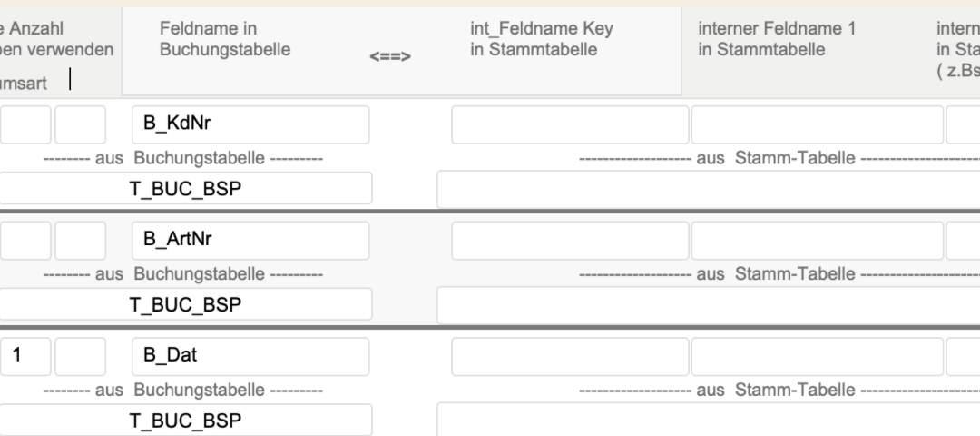980x436 pixels.
Task: Select the B_ArtNr booking field name input
Action: [250, 241]
